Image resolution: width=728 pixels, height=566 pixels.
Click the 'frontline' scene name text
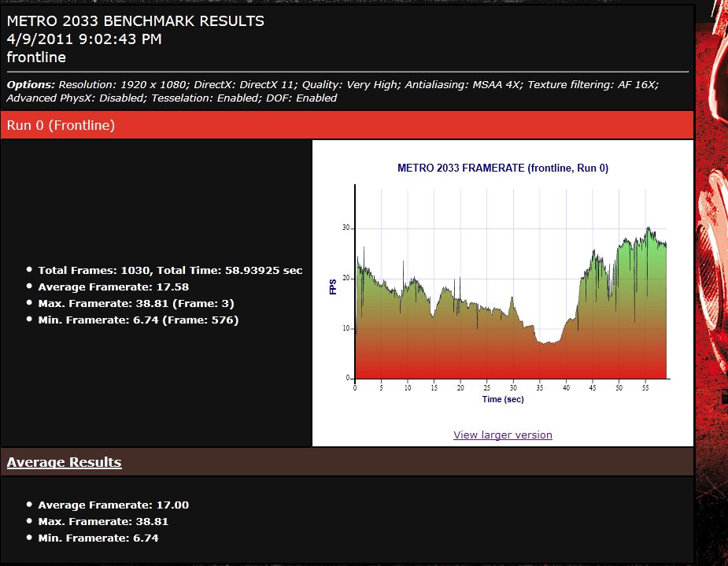click(36, 57)
